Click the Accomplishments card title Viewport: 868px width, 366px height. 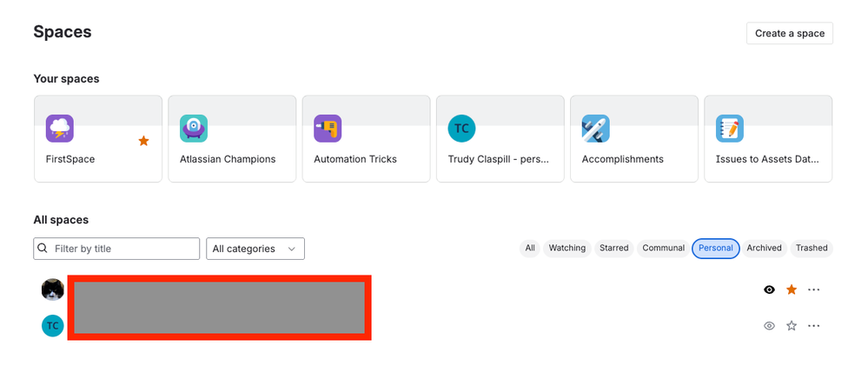click(623, 159)
